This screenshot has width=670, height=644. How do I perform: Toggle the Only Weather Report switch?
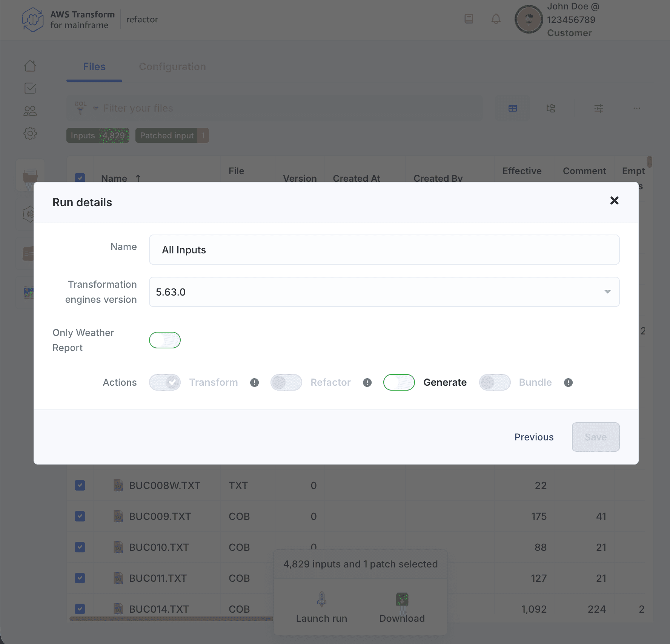pos(165,340)
